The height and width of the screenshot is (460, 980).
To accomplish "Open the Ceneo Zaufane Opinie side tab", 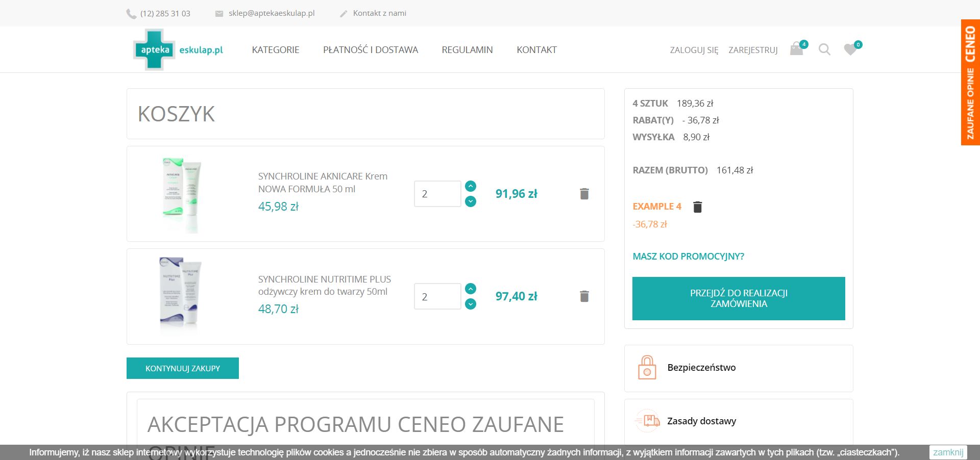I will click(970, 83).
